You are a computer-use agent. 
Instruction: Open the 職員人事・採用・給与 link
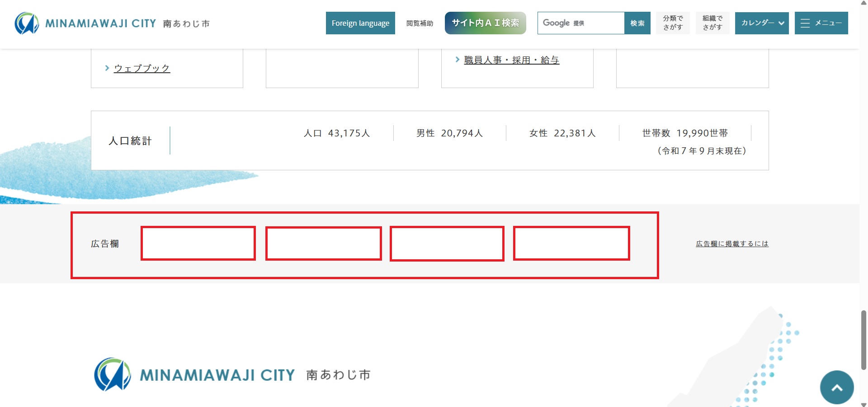(x=511, y=60)
